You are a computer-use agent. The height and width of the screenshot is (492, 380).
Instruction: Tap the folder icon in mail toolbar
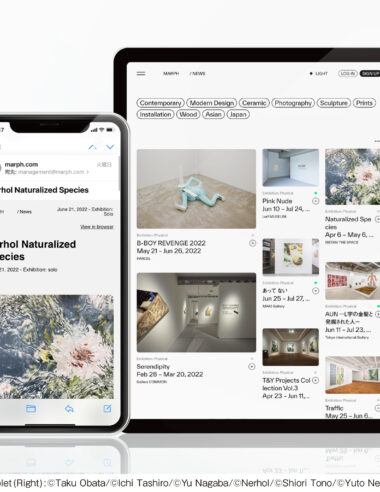point(31,409)
